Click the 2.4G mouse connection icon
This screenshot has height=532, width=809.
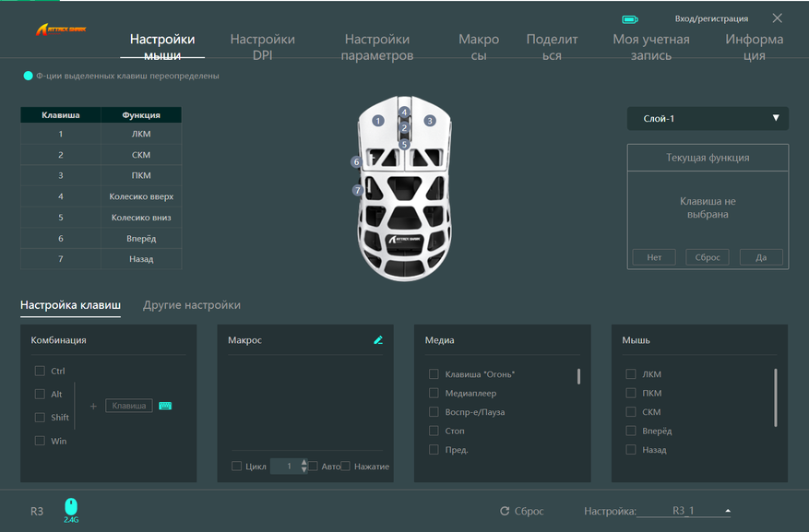click(x=71, y=508)
